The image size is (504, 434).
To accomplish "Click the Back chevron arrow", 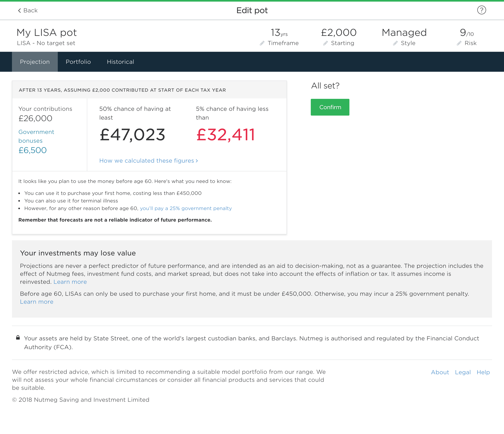I will click(20, 10).
